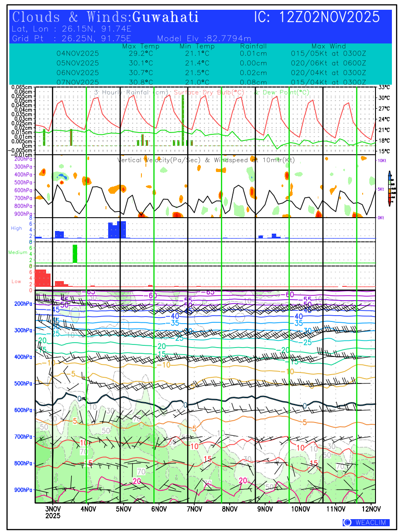Click the IC: 12Z02NOV2025 initial condition label
Image resolution: width=399 pixels, height=532 pixels.
317,17
